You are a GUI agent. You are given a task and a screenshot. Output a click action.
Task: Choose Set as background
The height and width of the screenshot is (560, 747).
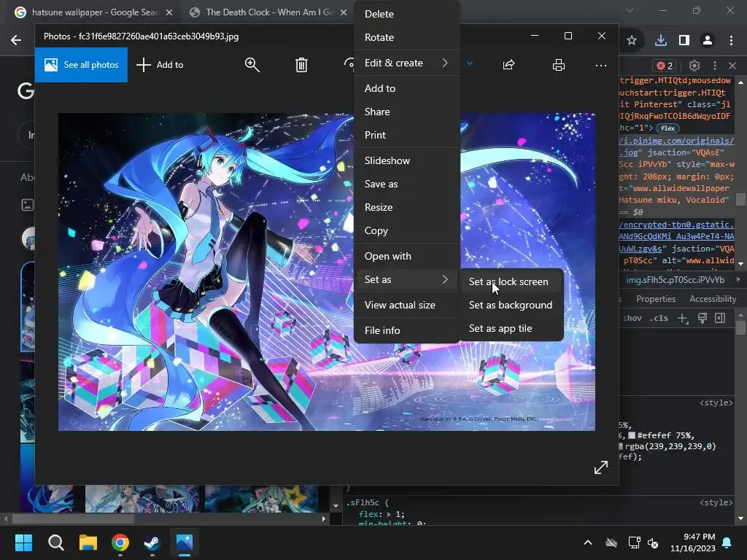(511, 305)
